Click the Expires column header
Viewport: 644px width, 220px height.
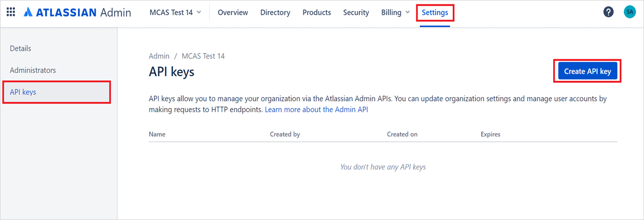(x=490, y=134)
